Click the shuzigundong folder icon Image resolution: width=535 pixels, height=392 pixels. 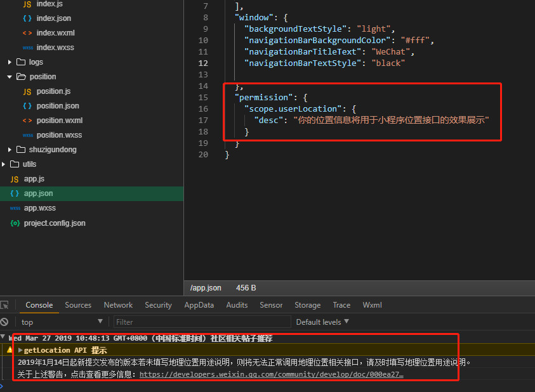(x=21, y=150)
